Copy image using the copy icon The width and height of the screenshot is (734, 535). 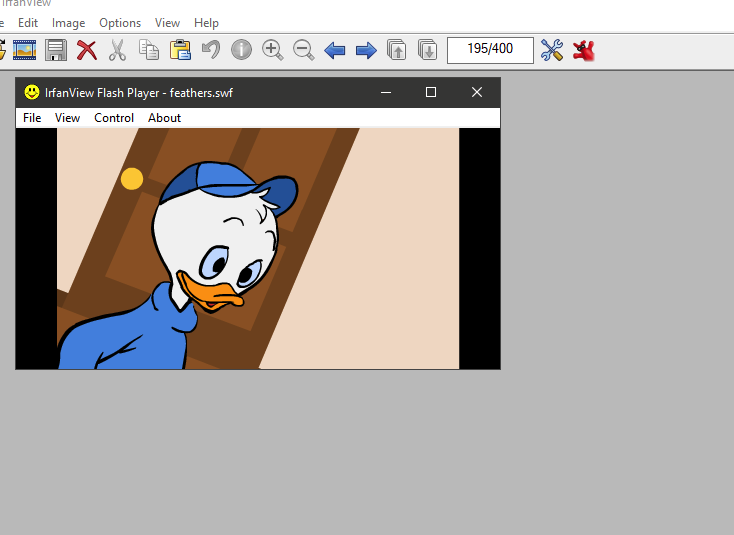(149, 50)
